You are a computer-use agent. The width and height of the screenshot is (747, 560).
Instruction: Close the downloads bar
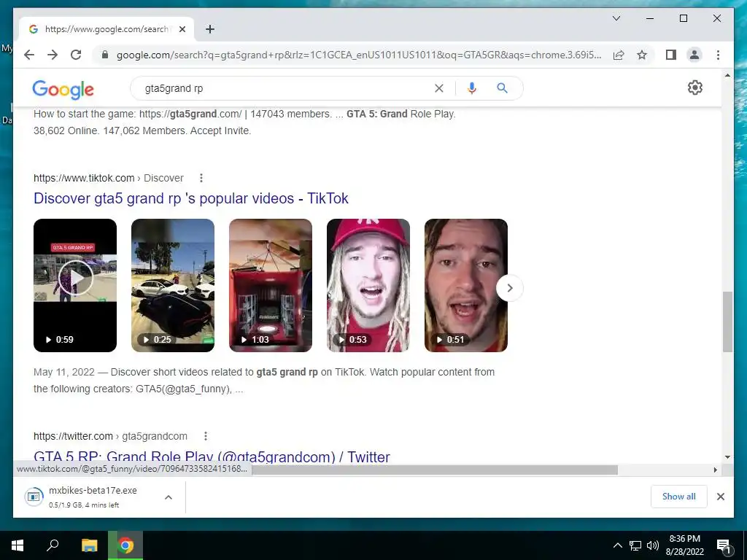(x=720, y=496)
